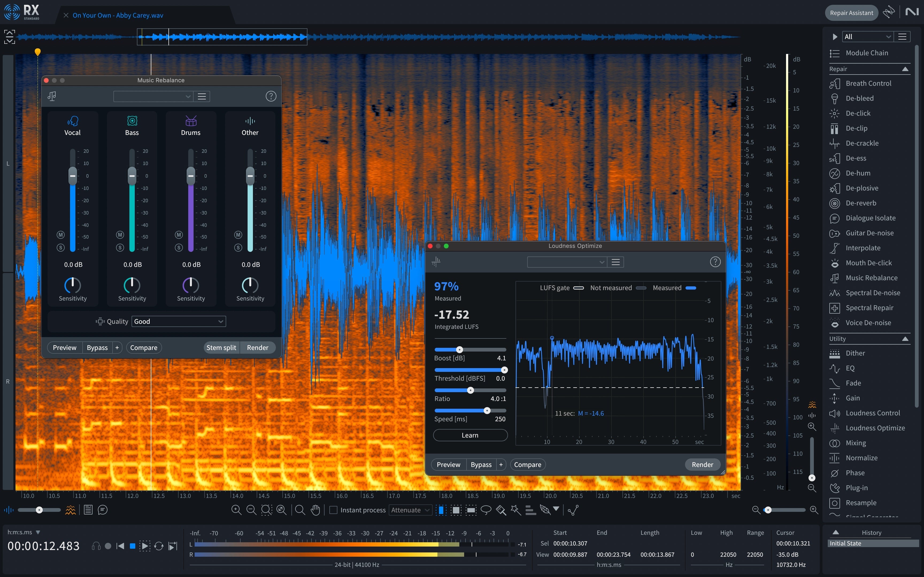
Task: Click Preview in Music Rebalance panel
Action: (x=64, y=347)
